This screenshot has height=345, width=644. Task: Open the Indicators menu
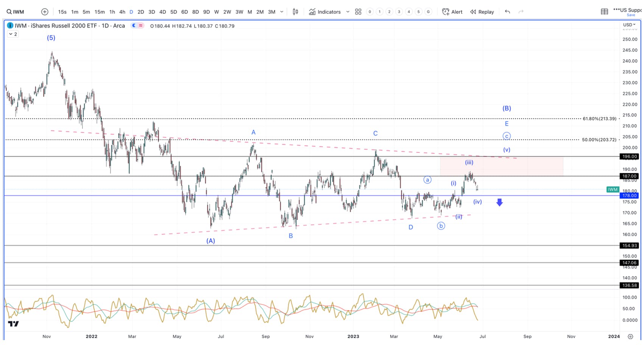(325, 12)
